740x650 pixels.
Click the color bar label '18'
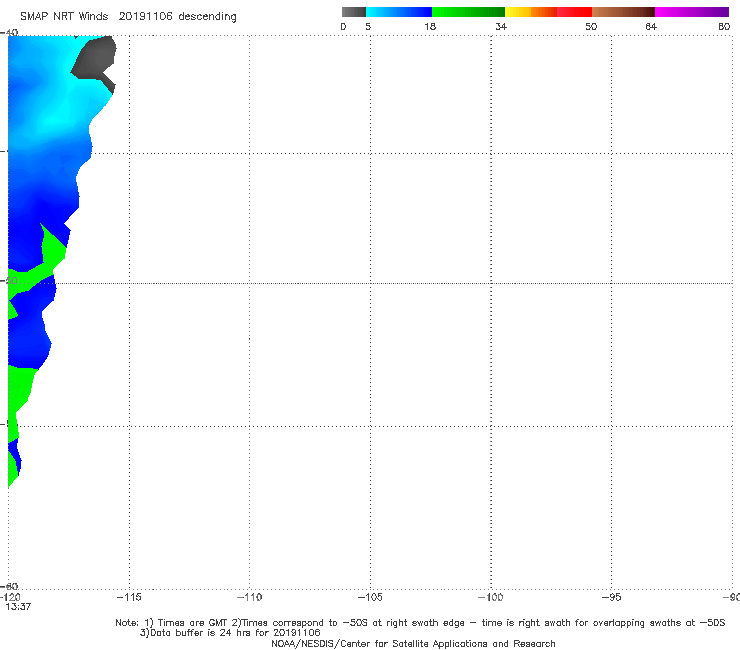pyautogui.click(x=430, y=26)
